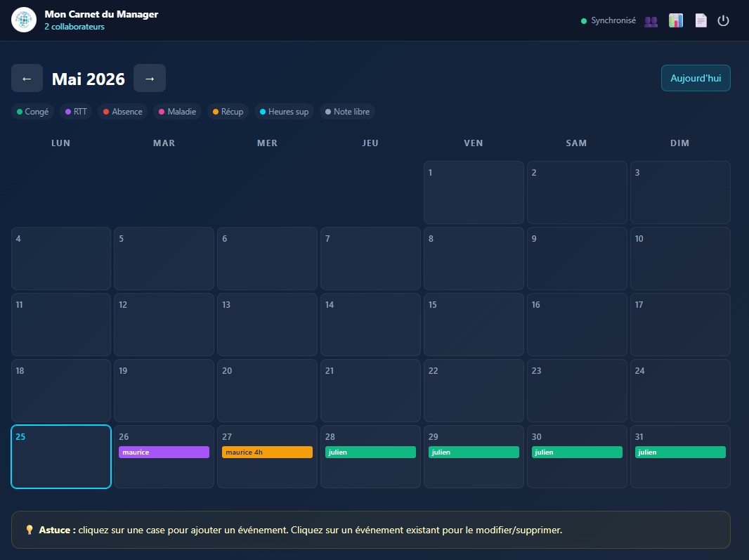Select the Absence legend chip

click(123, 111)
